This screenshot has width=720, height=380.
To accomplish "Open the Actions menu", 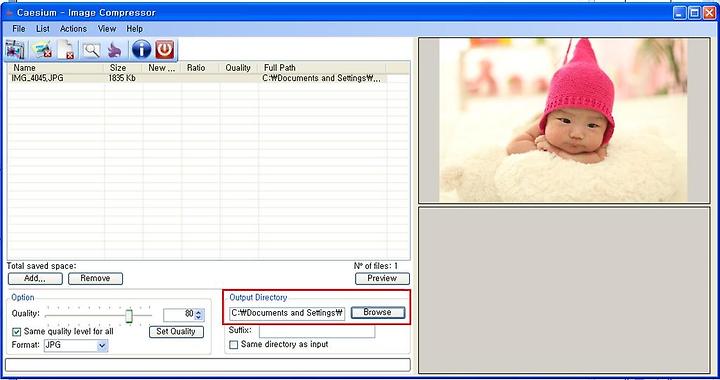I will pos(73,28).
